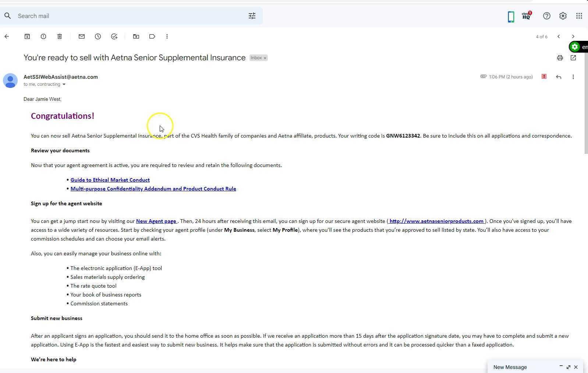This screenshot has width=588, height=373.
Task: Archive this email
Action: [27, 36]
